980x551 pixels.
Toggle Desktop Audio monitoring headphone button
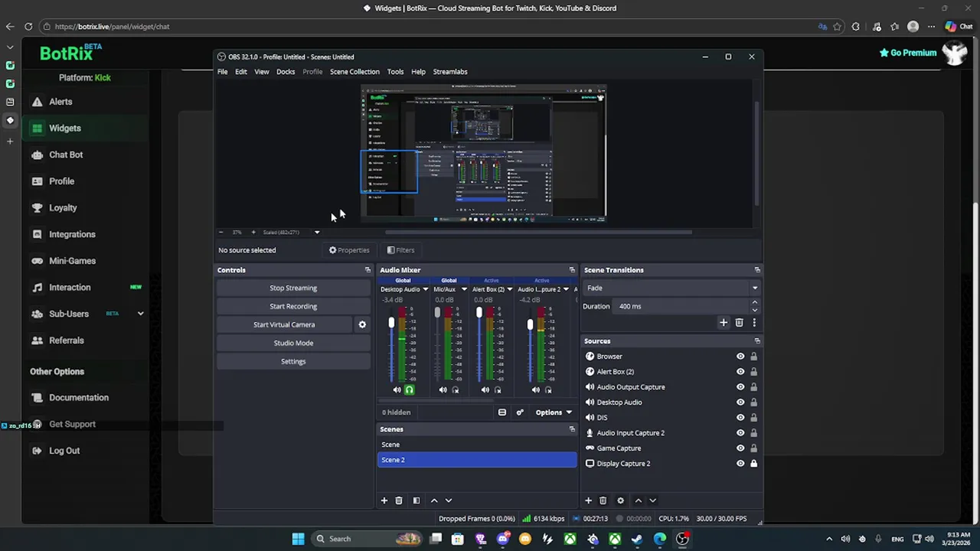[410, 390]
